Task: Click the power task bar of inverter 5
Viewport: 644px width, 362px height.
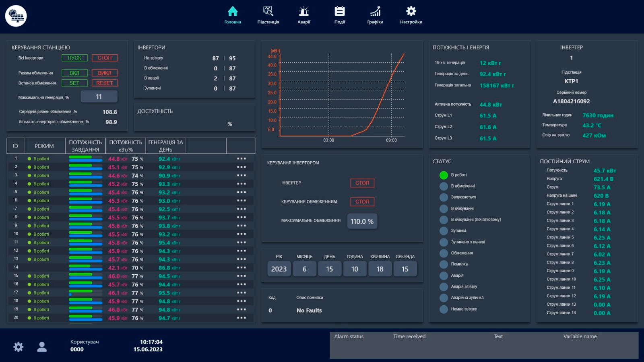Action: (x=85, y=192)
